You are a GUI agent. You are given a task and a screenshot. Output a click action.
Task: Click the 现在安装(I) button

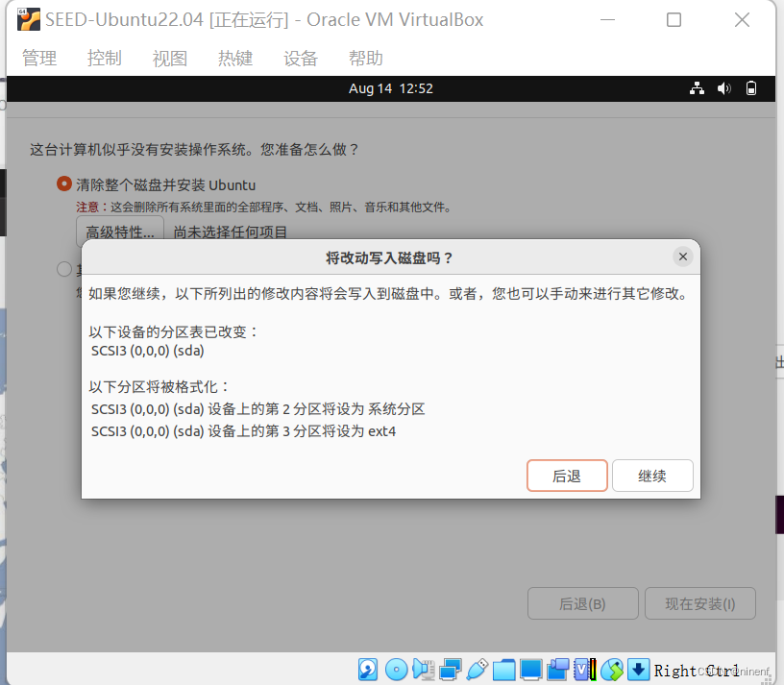700,603
